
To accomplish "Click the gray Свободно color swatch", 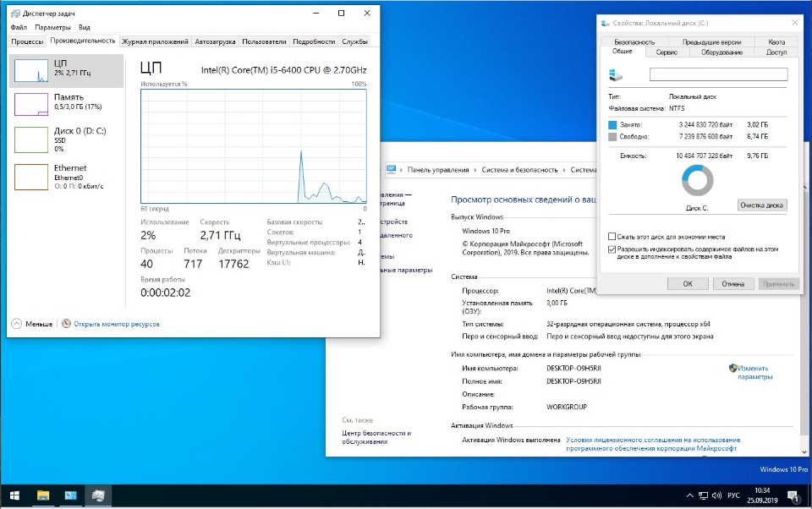I will pyautogui.click(x=612, y=137).
